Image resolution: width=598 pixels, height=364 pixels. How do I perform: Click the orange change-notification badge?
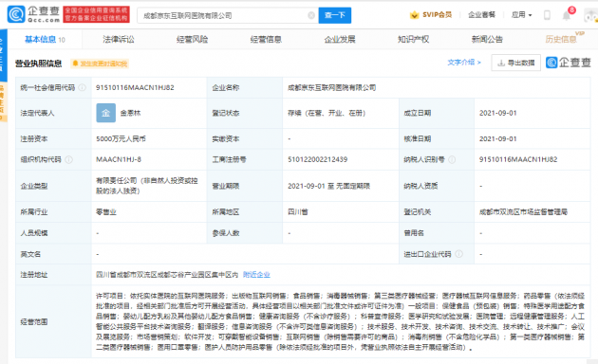tap(100, 64)
